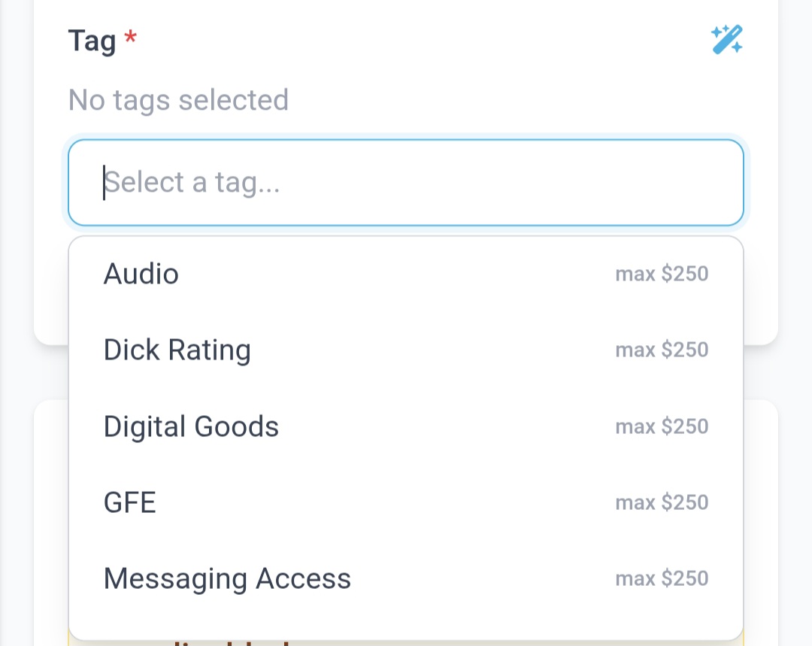Viewport: 812px width, 646px height.
Task: Click the max $250 label beside Audio
Action: (662, 274)
